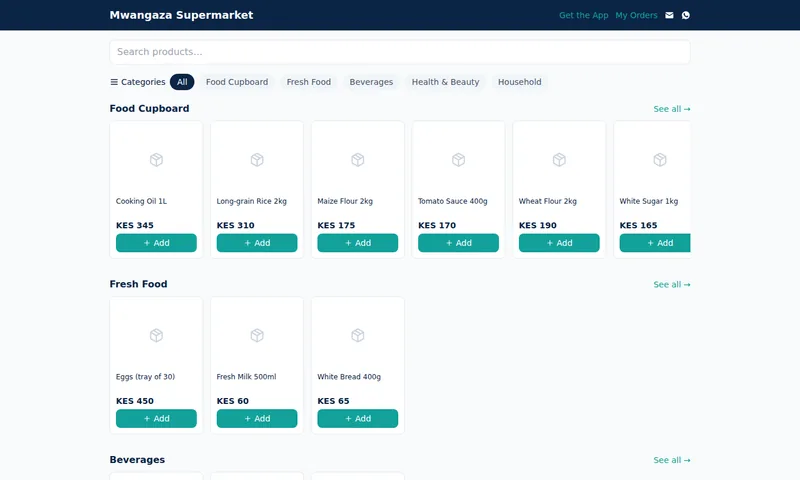See all Food Cupboard products
Image resolution: width=800 pixels, height=480 pixels.
click(672, 109)
